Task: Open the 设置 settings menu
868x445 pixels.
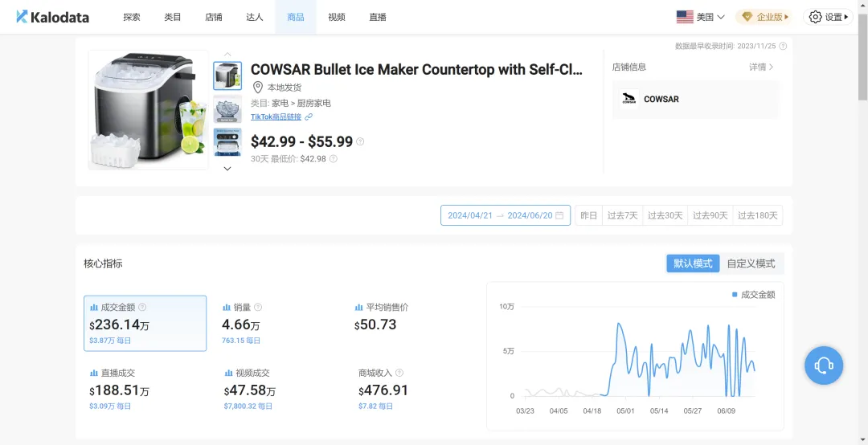Action: pyautogui.click(x=828, y=17)
